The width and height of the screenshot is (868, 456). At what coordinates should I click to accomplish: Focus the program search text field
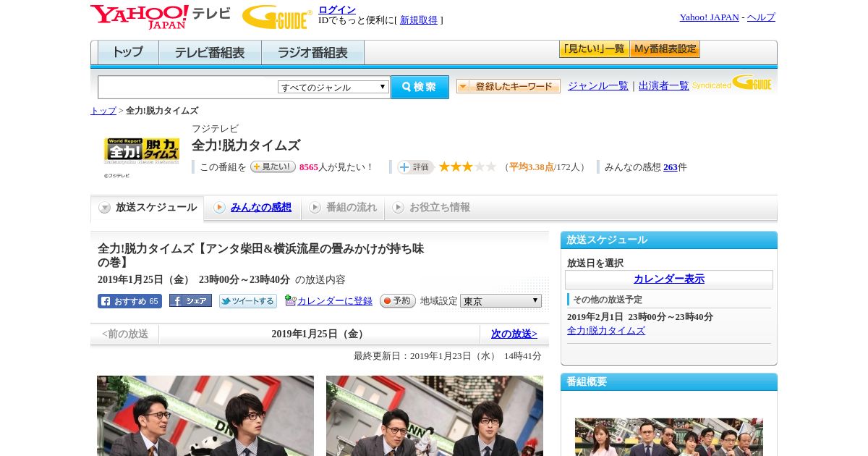click(187, 87)
